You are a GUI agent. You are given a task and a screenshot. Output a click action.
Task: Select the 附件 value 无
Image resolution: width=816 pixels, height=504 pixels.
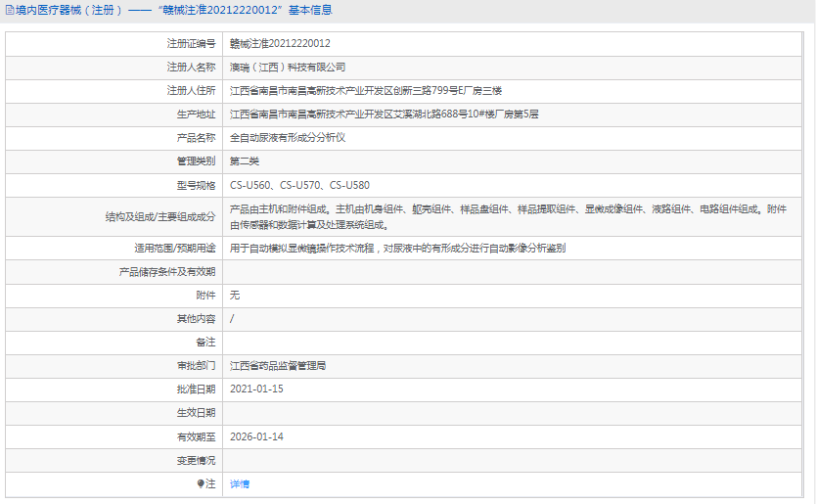tap(235, 296)
